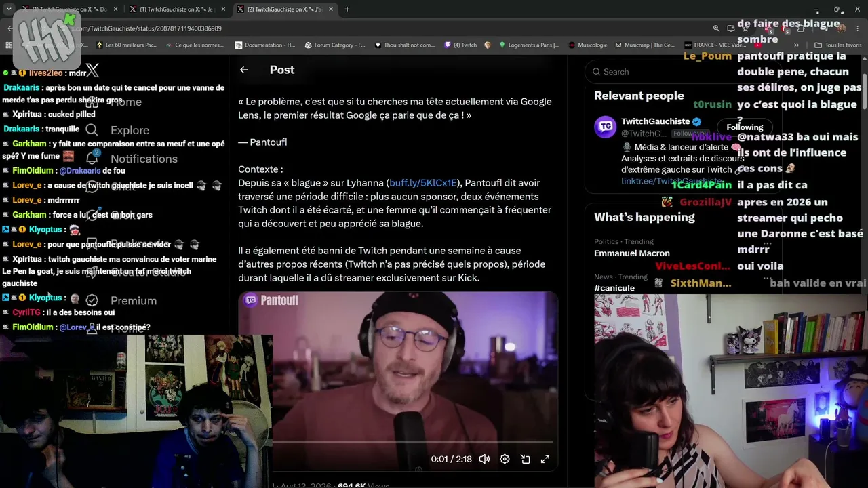Follow the buff.ly/5KlCx1E link in the post

point(423,183)
